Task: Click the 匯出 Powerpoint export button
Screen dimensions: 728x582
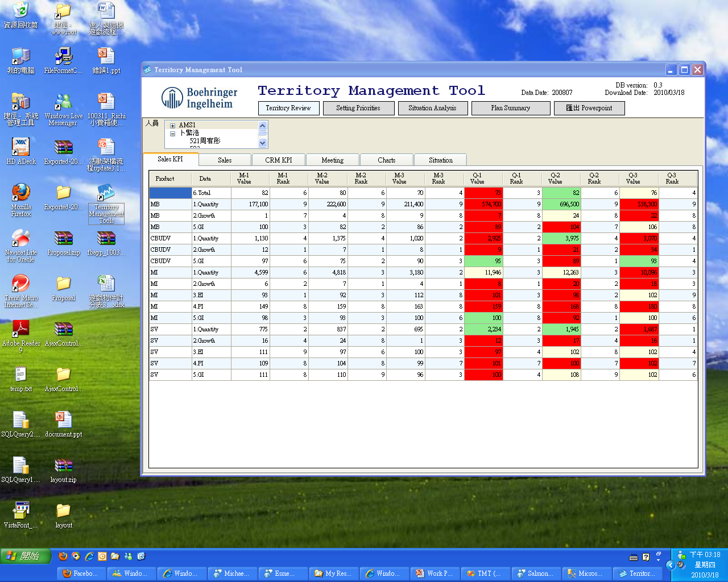Action: pyautogui.click(x=589, y=108)
